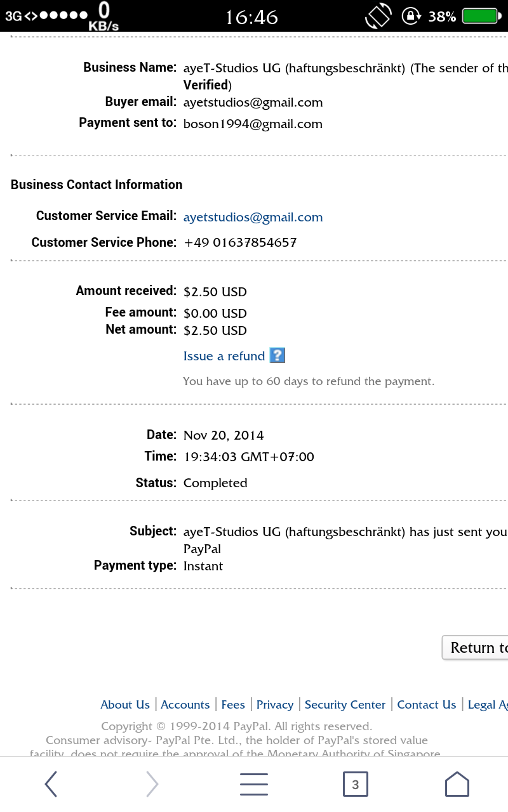Open the About Us footer link
The width and height of the screenshot is (508, 812).
(x=125, y=705)
